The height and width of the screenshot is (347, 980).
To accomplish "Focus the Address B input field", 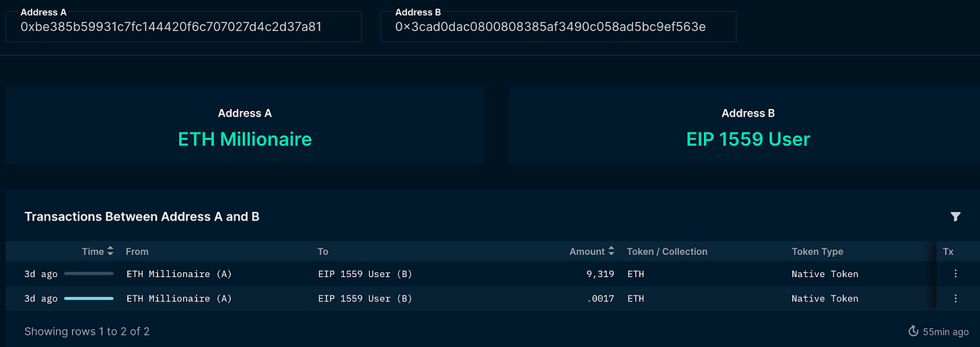I will pyautogui.click(x=557, y=27).
